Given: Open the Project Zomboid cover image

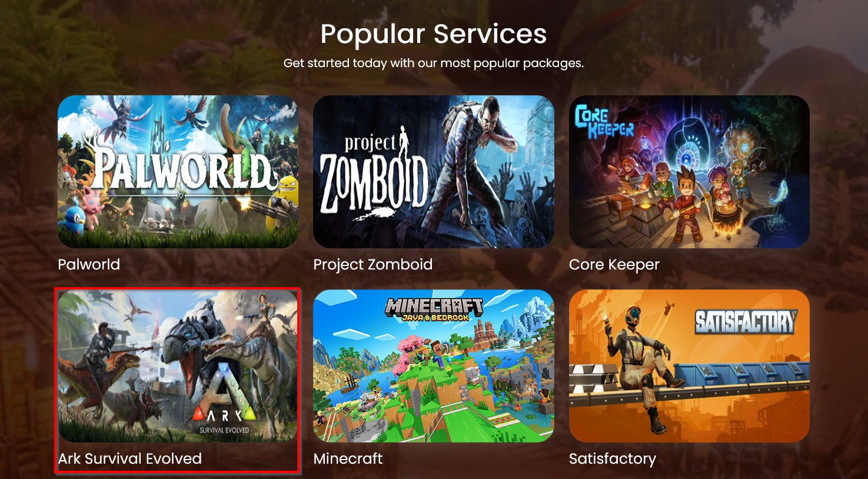Looking at the screenshot, I should coord(434,172).
